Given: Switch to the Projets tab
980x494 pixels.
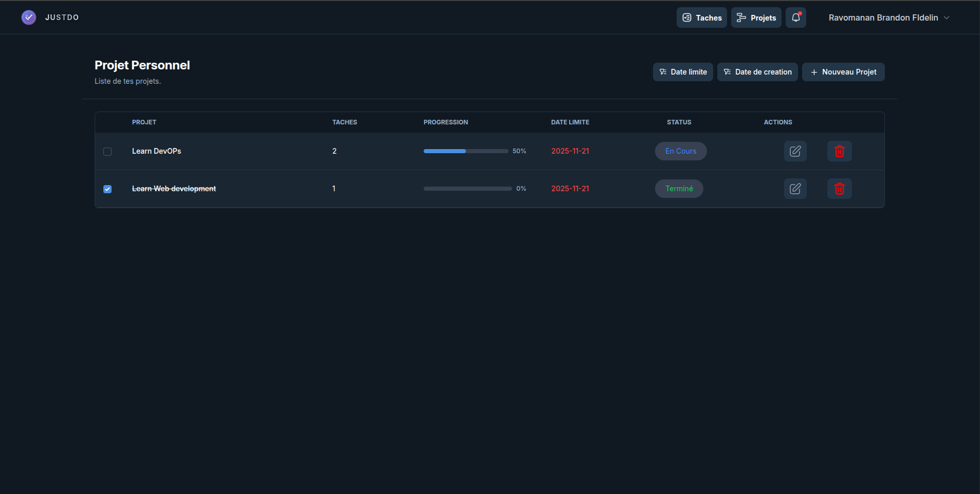Looking at the screenshot, I should 756,17.
